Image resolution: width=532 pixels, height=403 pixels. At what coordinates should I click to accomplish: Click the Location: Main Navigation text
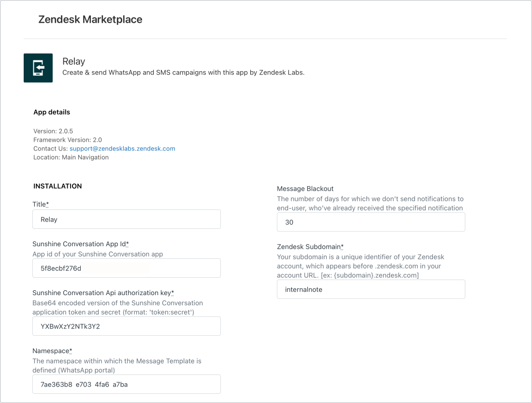(x=71, y=157)
